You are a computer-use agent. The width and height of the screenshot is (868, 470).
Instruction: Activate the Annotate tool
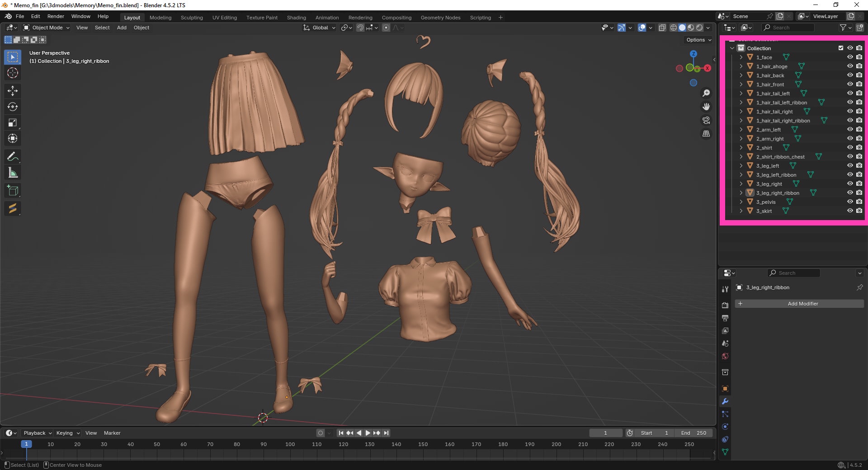click(13, 157)
